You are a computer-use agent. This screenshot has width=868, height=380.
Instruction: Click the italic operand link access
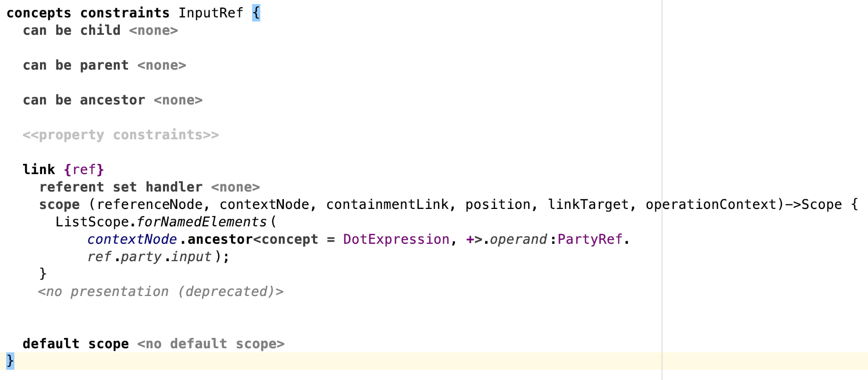(518, 240)
